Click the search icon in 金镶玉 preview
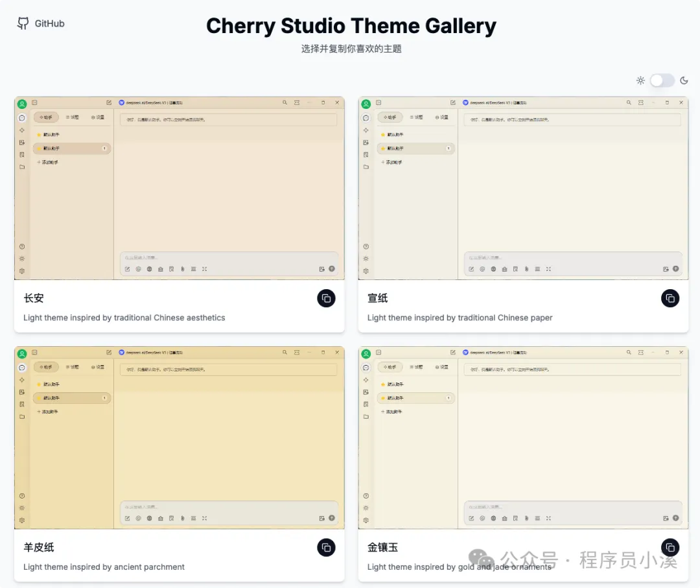This screenshot has width=700, height=588. point(629,352)
